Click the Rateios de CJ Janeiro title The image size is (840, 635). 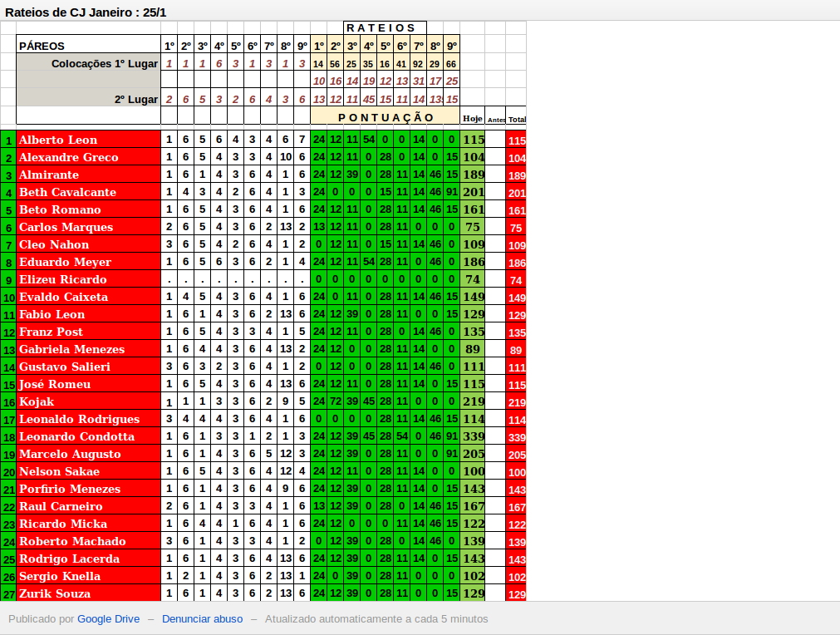pyautogui.click(x=86, y=12)
